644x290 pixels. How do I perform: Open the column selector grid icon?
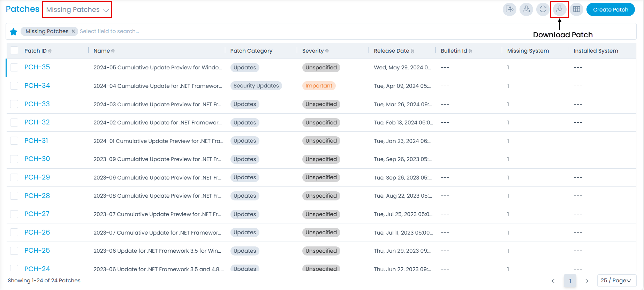[x=576, y=9]
